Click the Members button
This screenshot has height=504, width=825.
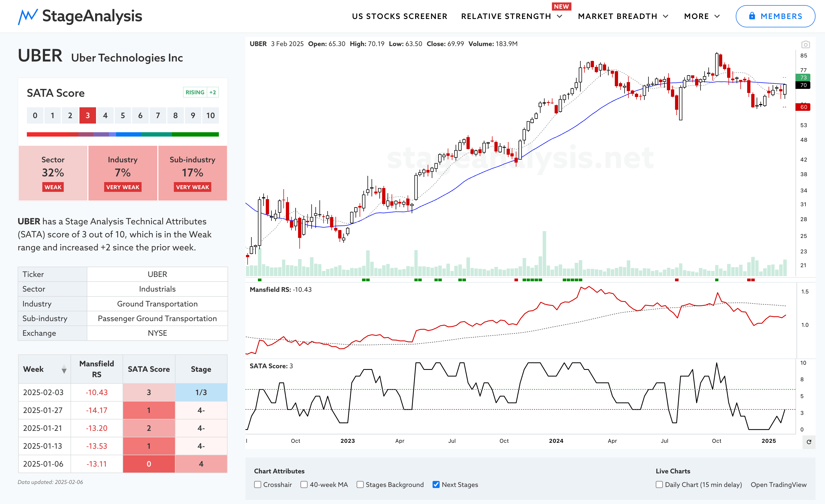click(775, 16)
